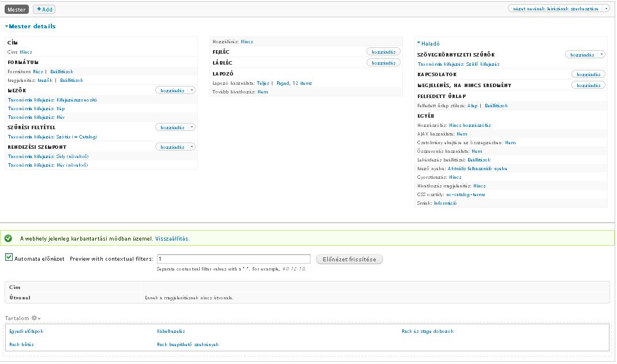Click the green checkmark status icon
Screen dimensions: 617x364
point(9,238)
